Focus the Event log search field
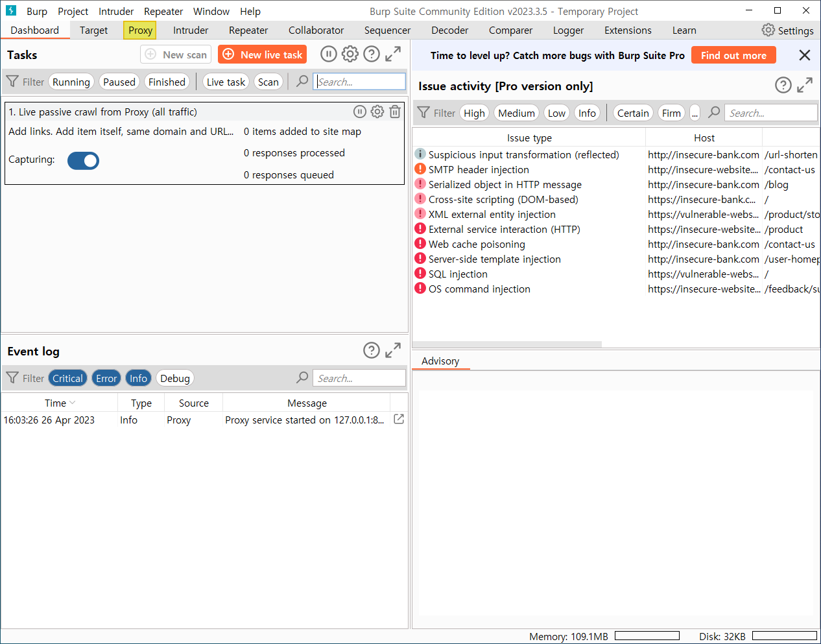This screenshot has height=644, width=821. tap(360, 378)
